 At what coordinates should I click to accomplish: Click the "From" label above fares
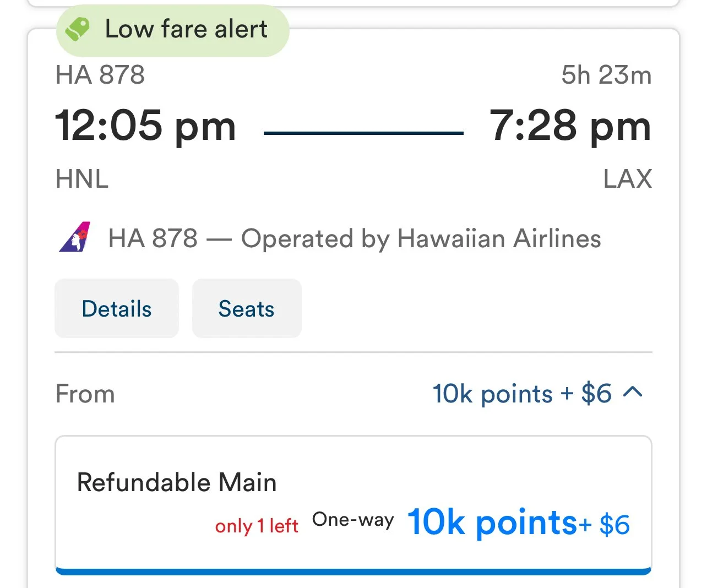click(85, 394)
